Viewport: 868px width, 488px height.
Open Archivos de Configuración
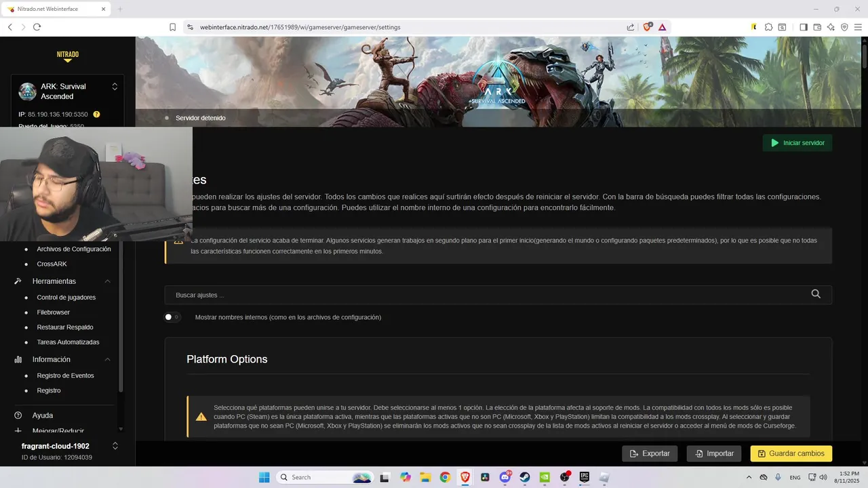(74, 249)
